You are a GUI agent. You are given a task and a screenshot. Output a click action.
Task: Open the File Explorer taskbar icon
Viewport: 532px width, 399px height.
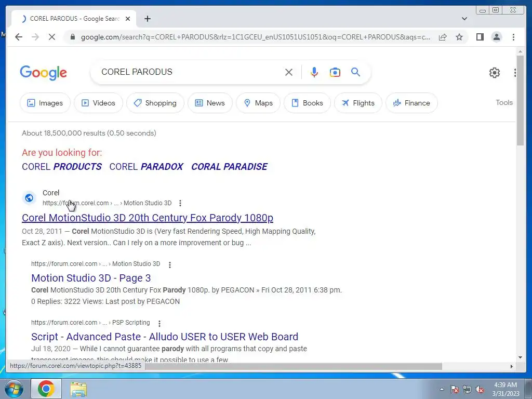point(78,389)
